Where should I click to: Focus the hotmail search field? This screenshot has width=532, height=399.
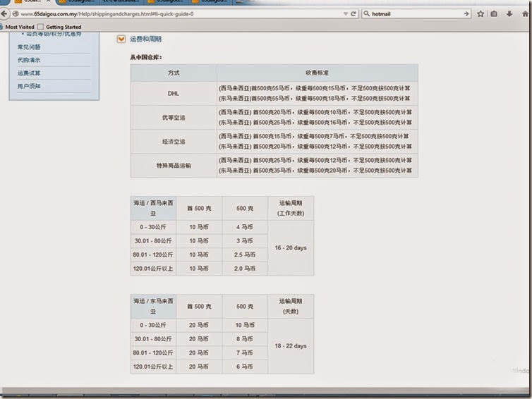tap(417, 14)
